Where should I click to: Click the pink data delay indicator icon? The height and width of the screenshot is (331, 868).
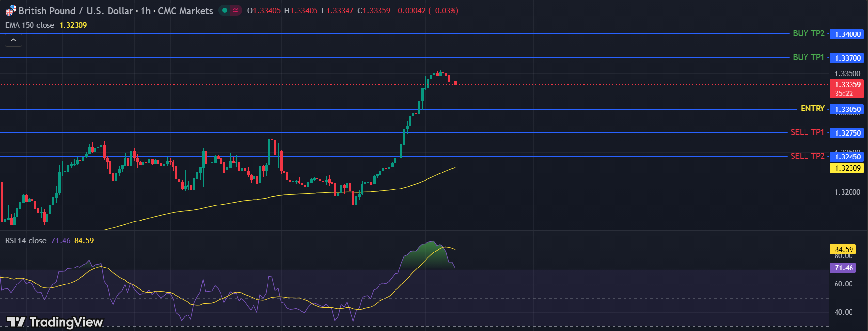[x=236, y=10]
